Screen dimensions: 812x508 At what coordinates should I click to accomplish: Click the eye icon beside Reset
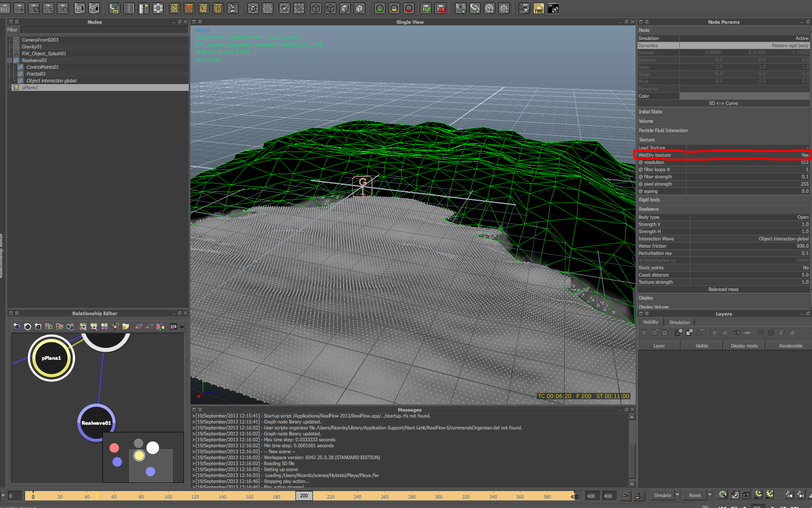tap(746, 495)
